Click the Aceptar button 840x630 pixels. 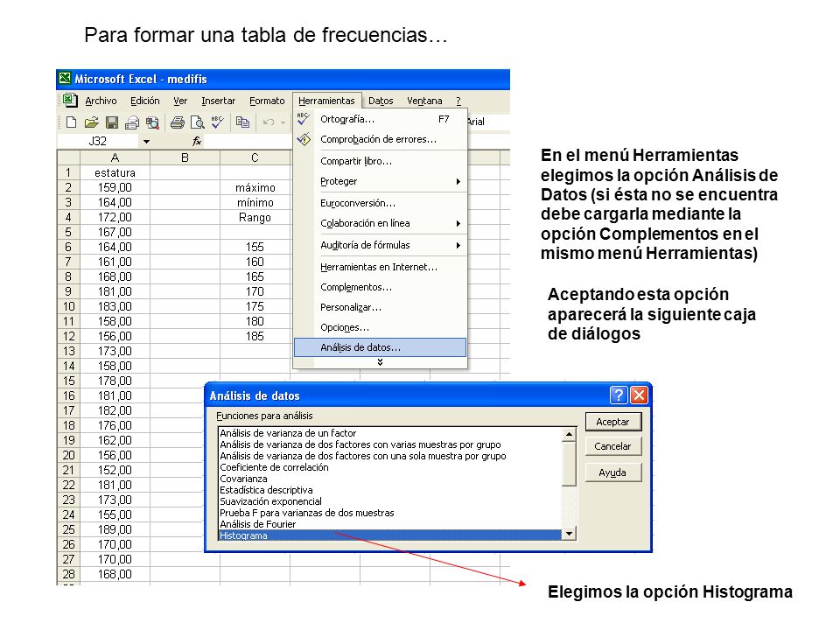coord(612,422)
